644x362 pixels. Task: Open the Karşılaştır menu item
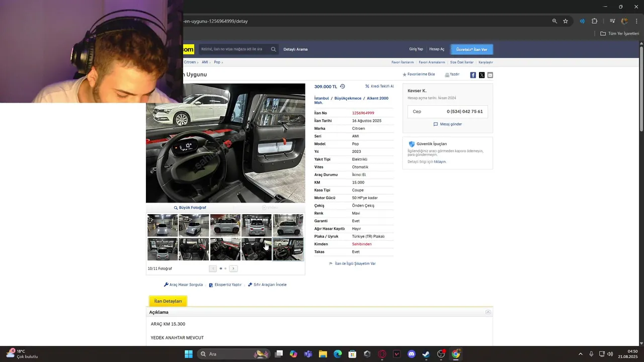coord(485,62)
